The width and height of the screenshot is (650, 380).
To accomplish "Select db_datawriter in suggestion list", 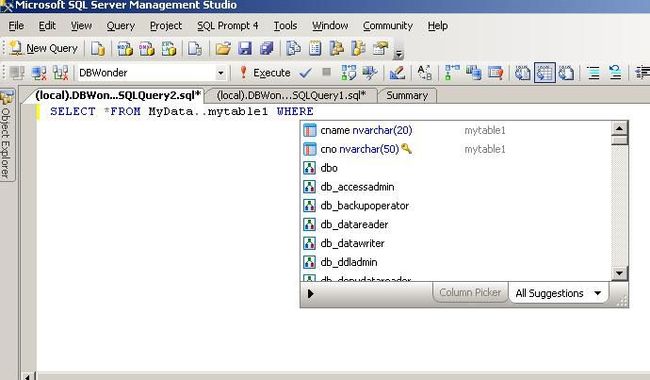I will 455,244.
